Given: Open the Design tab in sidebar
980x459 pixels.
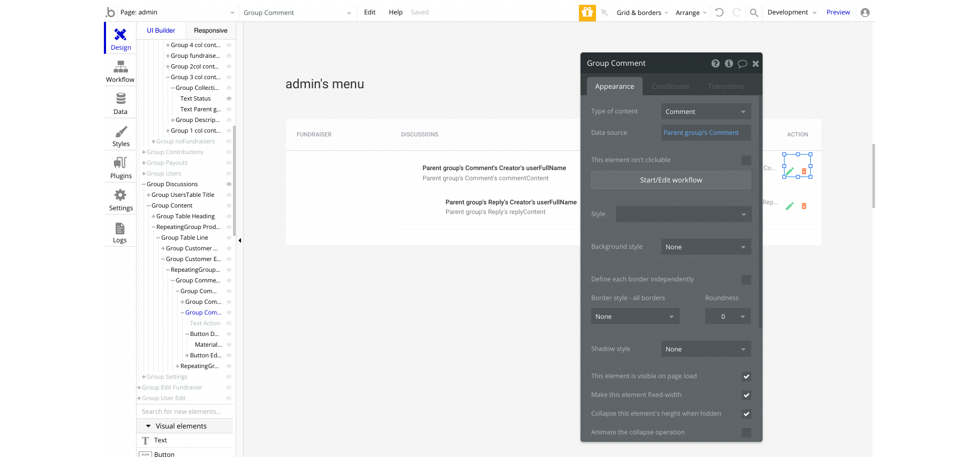Looking at the screenshot, I should click(x=120, y=39).
